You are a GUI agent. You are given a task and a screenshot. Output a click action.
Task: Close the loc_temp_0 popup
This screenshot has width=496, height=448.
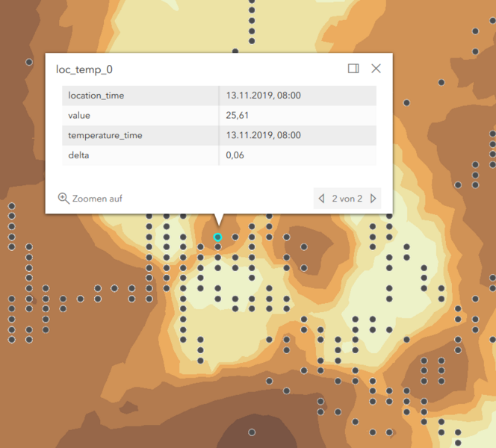376,69
